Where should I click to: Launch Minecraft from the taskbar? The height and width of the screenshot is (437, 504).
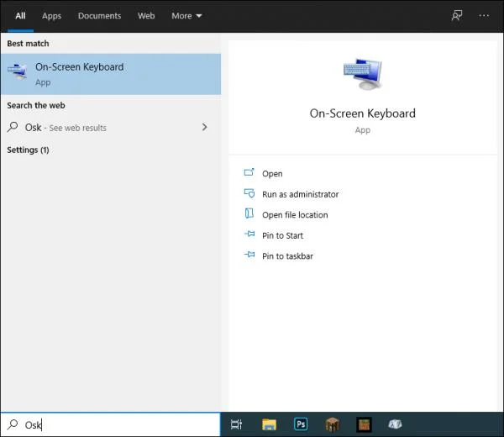click(x=333, y=424)
